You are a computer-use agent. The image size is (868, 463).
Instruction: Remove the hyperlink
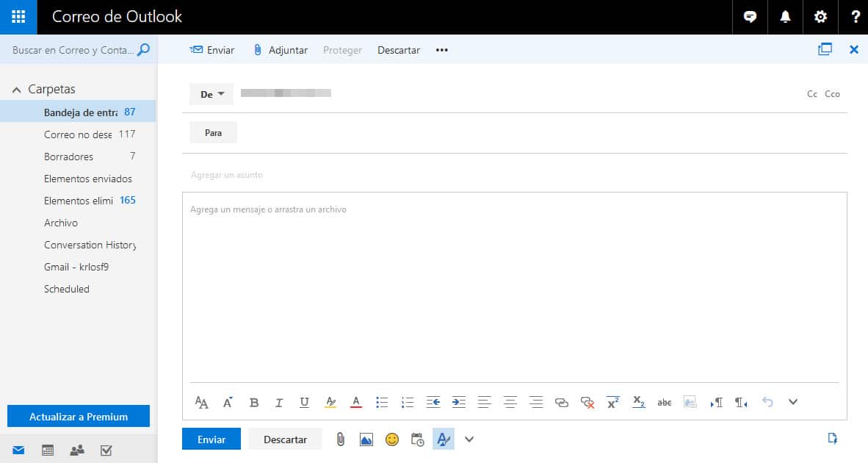pos(587,403)
